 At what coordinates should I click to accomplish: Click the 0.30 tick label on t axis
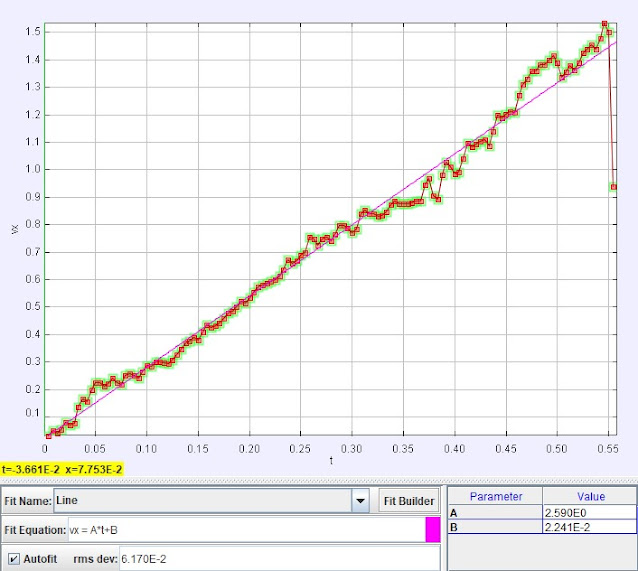pyautogui.click(x=352, y=448)
